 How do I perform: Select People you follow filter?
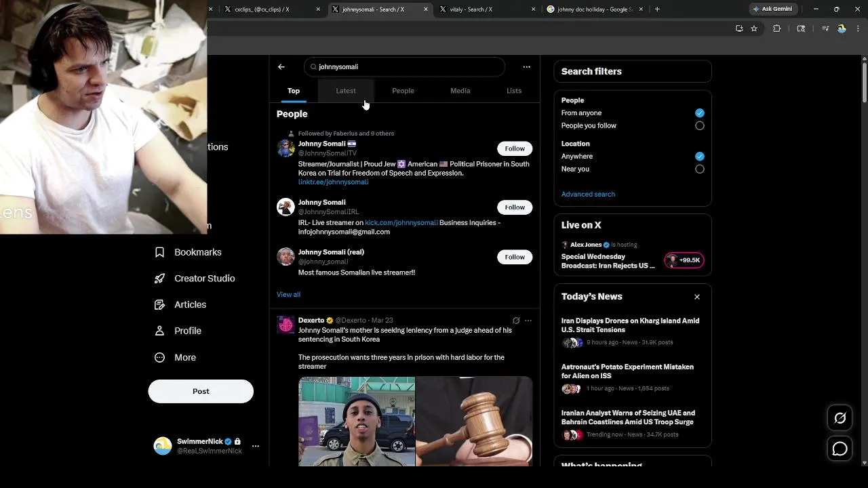pyautogui.click(x=699, y=126)
